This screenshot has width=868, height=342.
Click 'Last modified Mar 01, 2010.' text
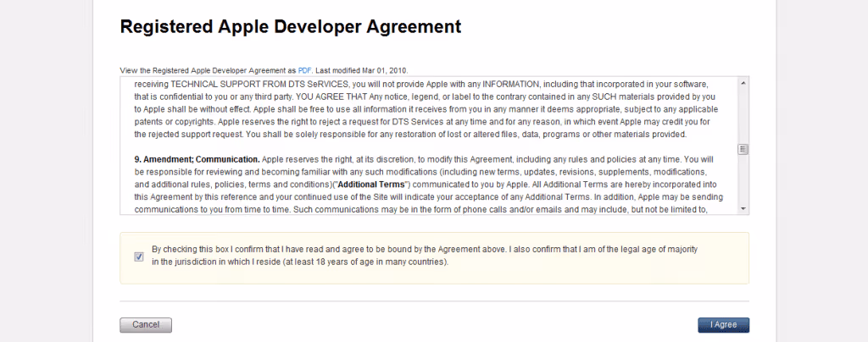361,71
